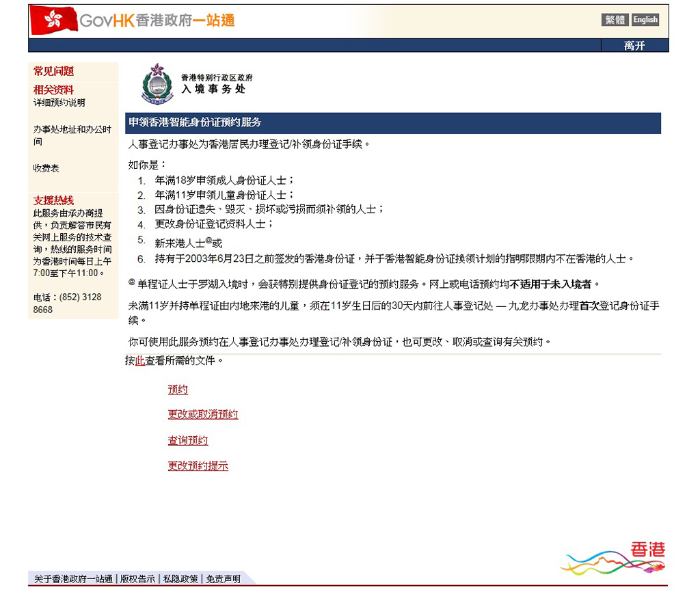Image resolution: width=700 pixels, height=605 pixels.
Task: Open 关于香港政府一站通 footer link
Action: tap(73, 579)
